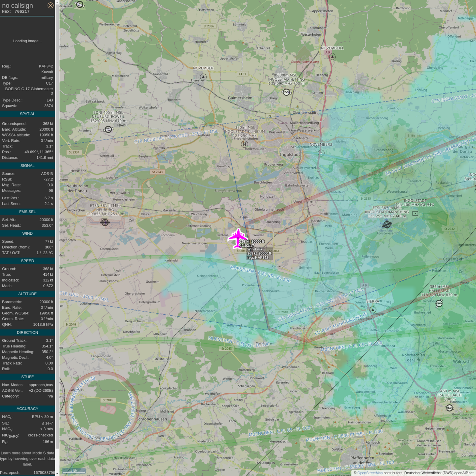
Task: Click the Eschelbach airfield symbol
Action: tap(449, 408)
